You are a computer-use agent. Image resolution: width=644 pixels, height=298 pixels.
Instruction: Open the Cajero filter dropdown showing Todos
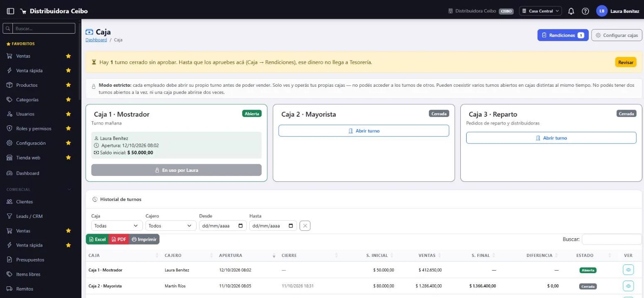pyautogui.click(x=170, y=226)
